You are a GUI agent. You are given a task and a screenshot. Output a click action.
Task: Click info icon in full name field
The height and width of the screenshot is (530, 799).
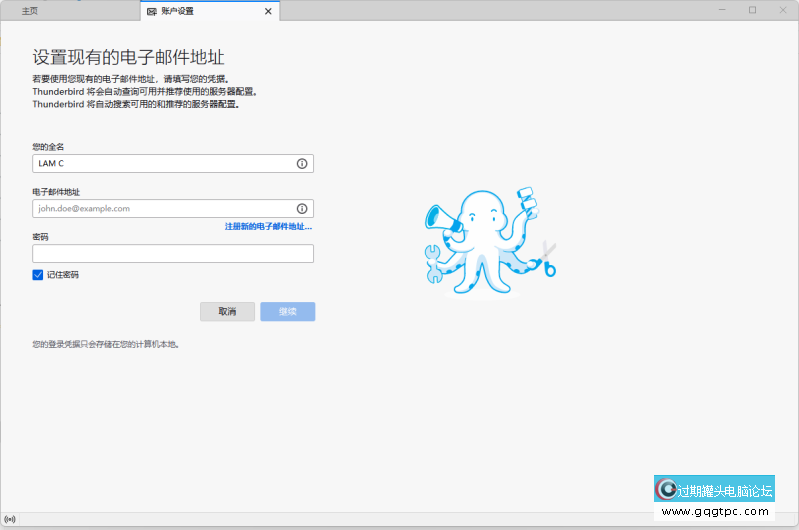(x=302, y=163)
